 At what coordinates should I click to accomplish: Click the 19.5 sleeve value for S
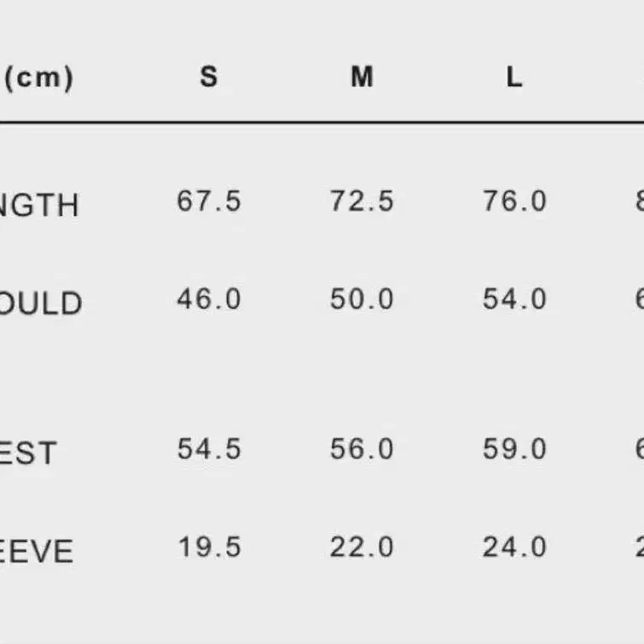pos(210,547)
